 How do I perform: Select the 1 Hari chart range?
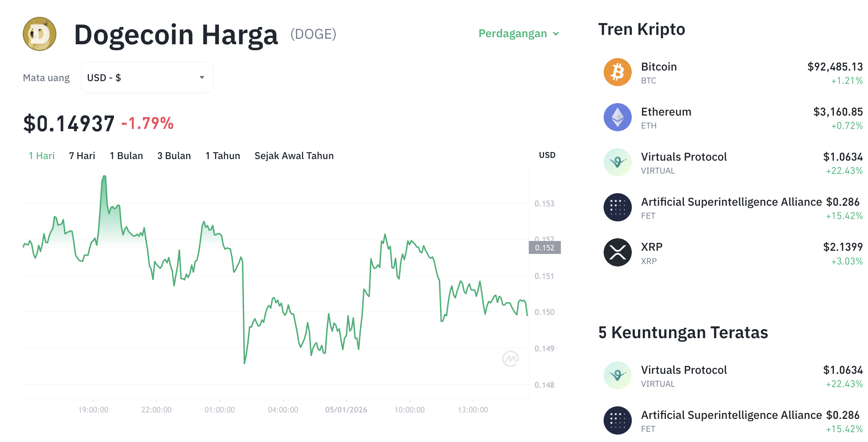(x=42, y=156)
